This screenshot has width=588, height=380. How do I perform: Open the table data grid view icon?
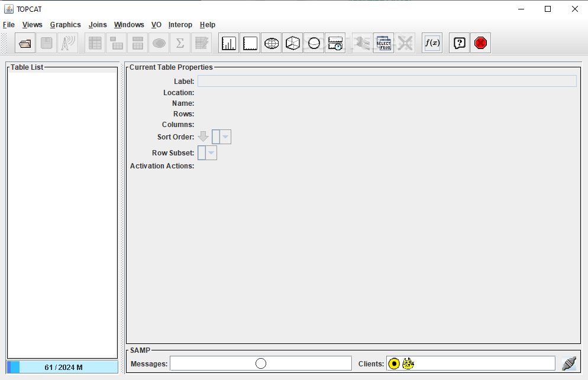coord(95,43)
